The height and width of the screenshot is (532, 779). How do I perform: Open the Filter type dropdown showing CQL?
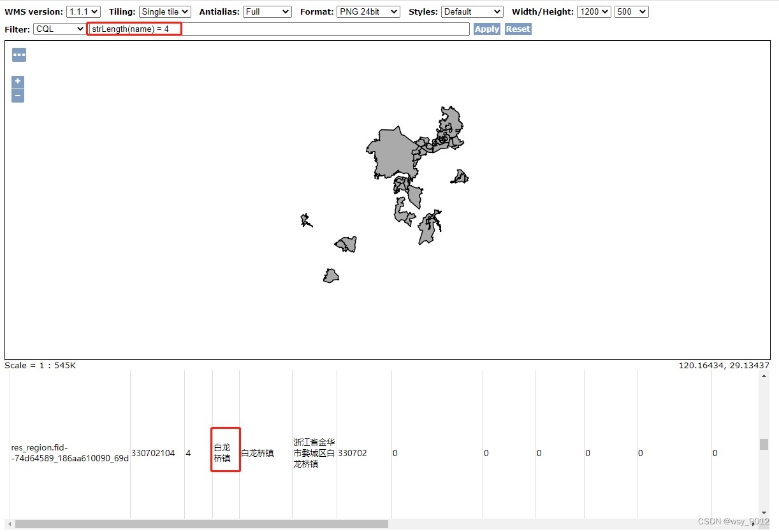(x=59, y=28)
